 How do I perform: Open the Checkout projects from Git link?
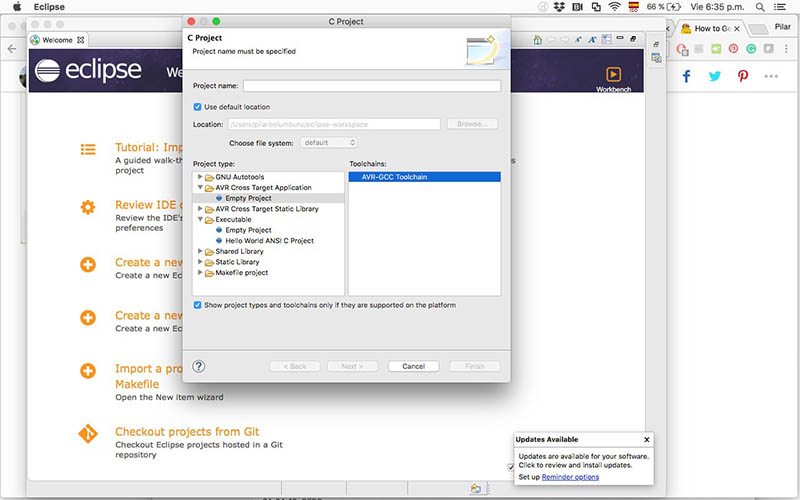pyautogui.click(x=187, y=432)
